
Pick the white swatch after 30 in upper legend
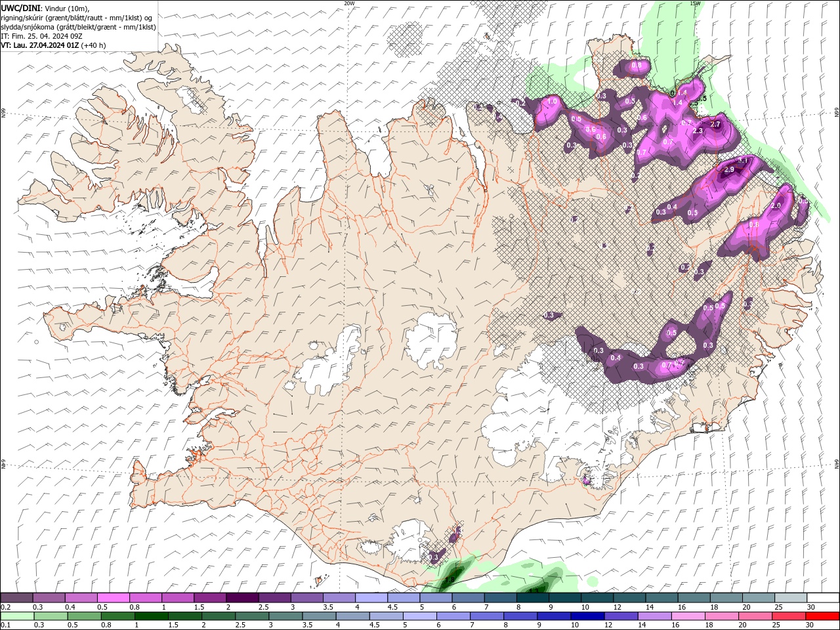[822, 598]
